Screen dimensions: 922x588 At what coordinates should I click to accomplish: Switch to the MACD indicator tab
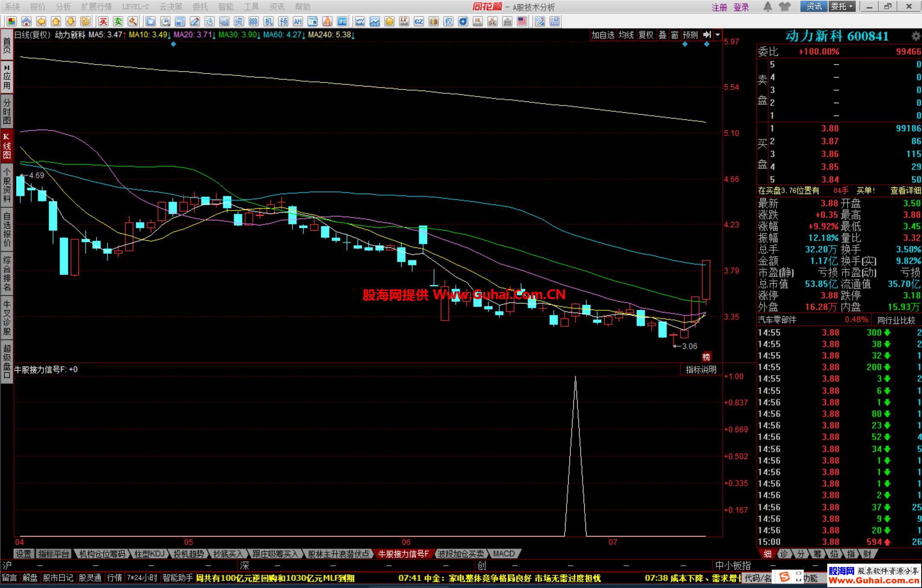pos(504,554)
